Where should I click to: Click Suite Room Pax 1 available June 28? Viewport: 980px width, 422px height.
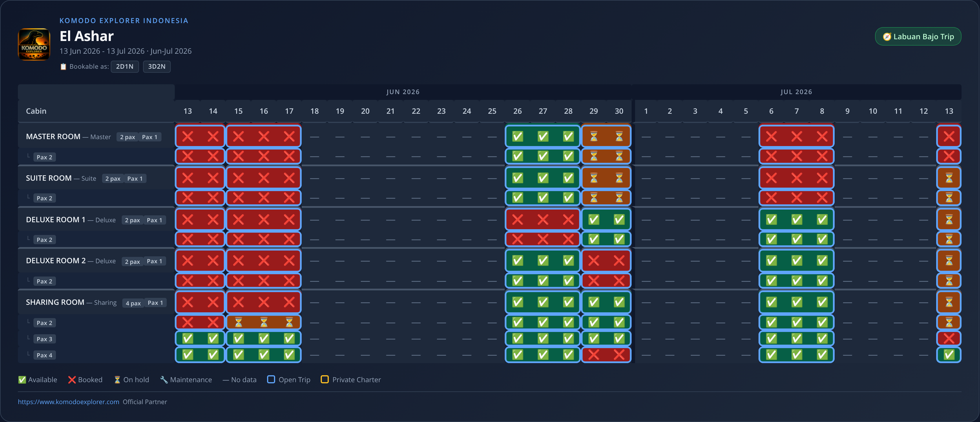click(568, 178)
